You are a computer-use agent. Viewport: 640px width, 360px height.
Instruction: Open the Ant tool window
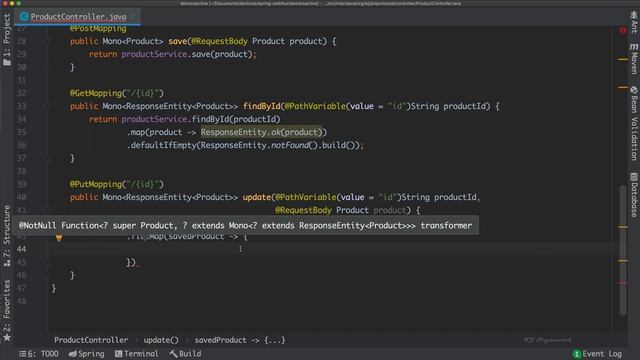[633, 22]
